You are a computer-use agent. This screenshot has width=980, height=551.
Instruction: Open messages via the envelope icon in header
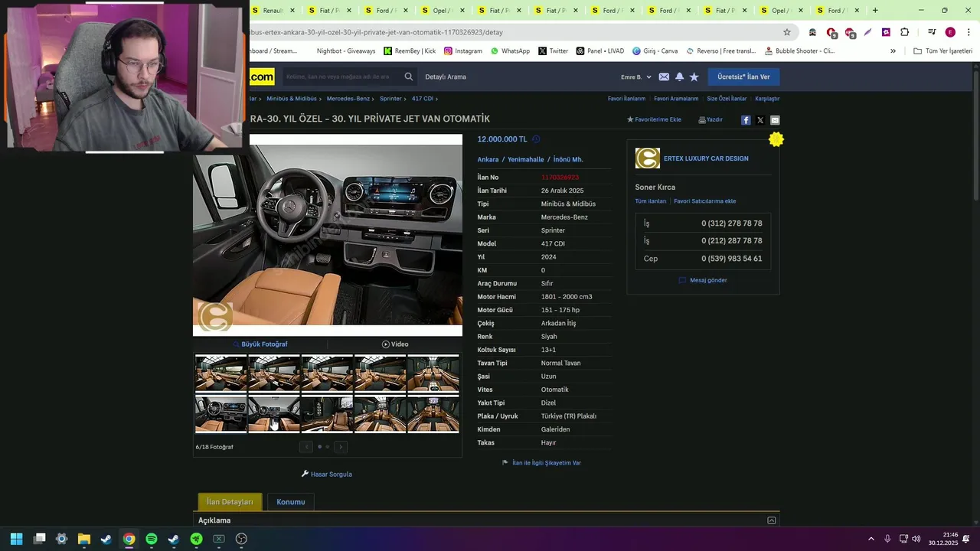click(x=664, y=77)
